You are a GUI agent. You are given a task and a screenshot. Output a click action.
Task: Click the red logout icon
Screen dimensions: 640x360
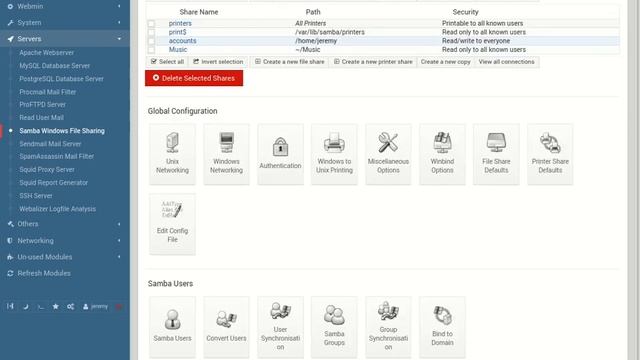pos(118,307)
